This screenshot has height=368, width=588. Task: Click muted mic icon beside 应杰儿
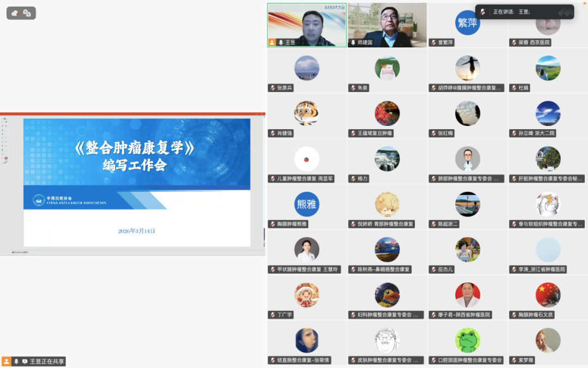pyautogui.click(x=434, y=270)
